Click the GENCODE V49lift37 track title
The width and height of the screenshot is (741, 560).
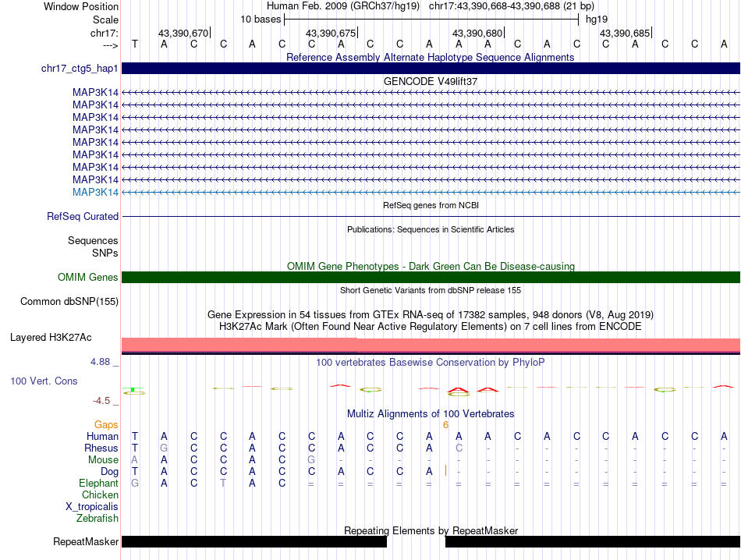point(431,81)
